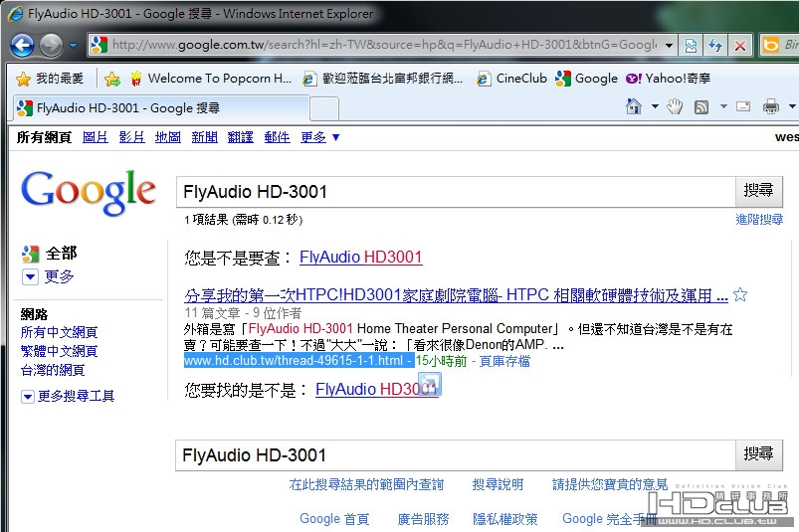The image size is (799, 532).
Task: Star the search result with star icon
Action: point(740,294)
